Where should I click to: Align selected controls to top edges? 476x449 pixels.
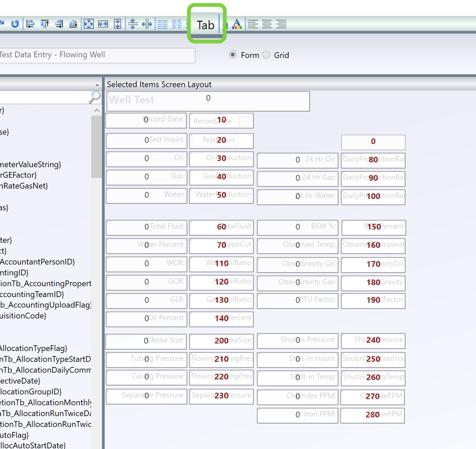[45, 24]
